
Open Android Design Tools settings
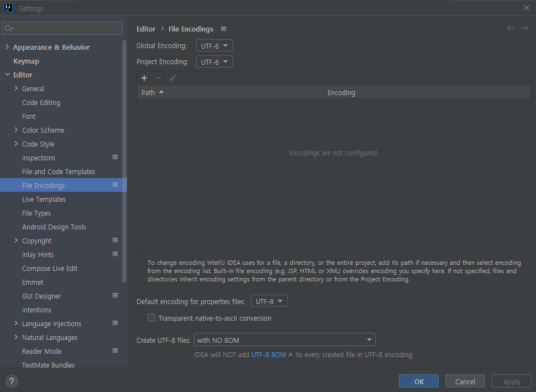tap(54, 227)
